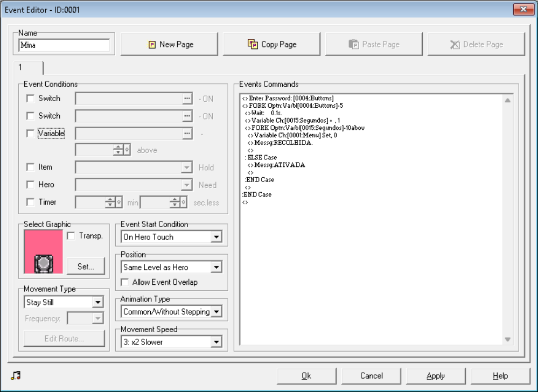Viewport: 538px width, 392px height.
Task: Click the Cancel button
Action: [x=371, y=376]
